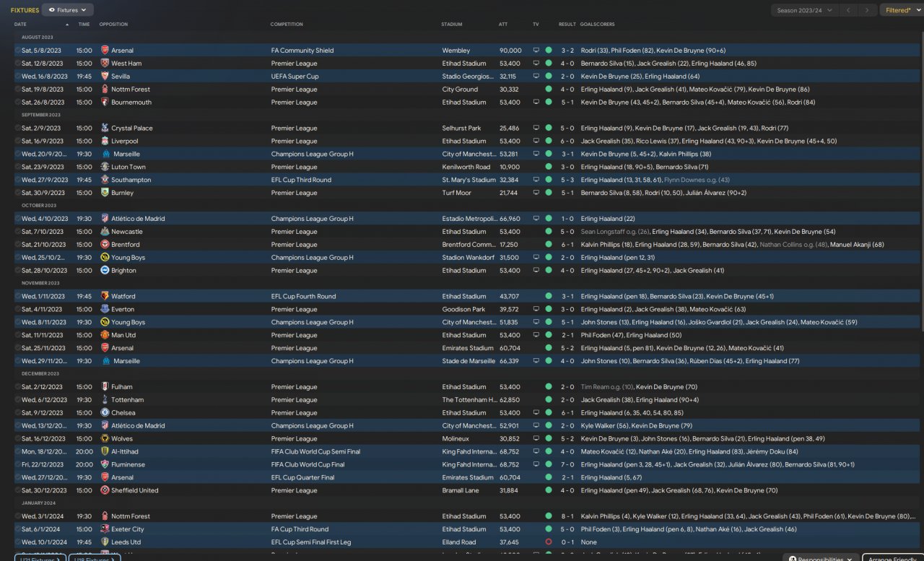Open the U21 Fixtures button
Image resolution: width=924 pixels, height=561 pixels.
coord(40,557)
